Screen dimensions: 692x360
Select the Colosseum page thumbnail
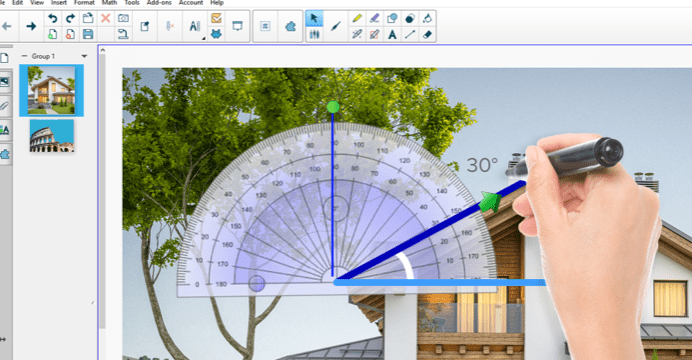[x=52, y=136]
